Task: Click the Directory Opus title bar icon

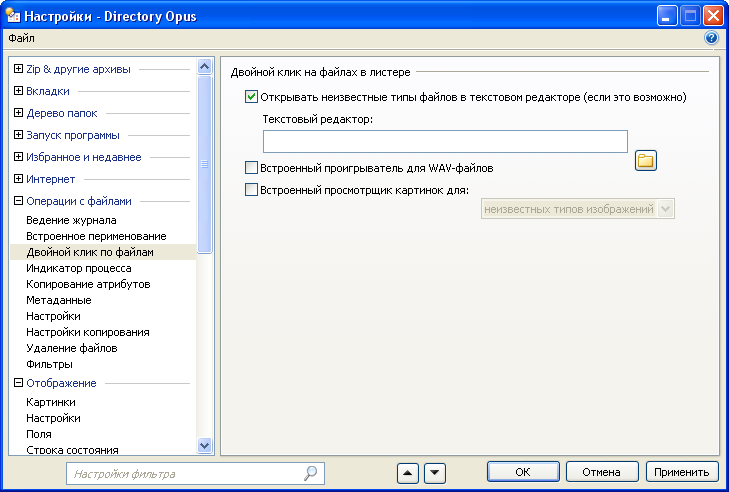Action: tap(13, 15)
